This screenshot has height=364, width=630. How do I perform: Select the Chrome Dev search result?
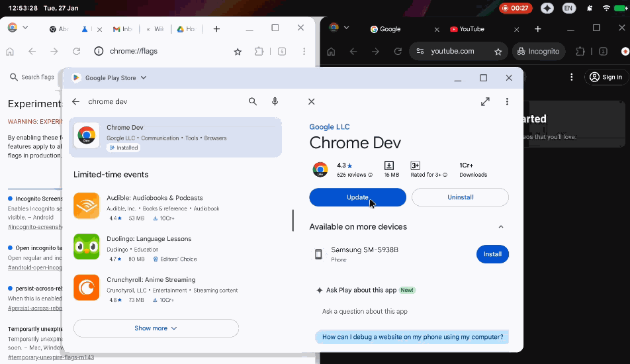[x=175, y=137]
